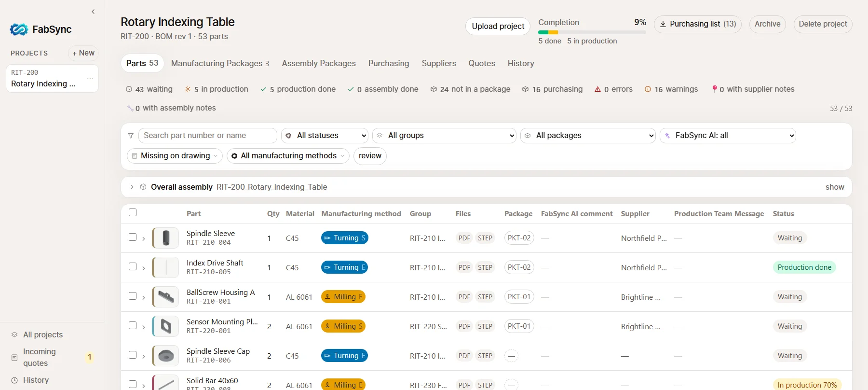Open the All manufacturing methods dropdown

[x=288, y=156]
